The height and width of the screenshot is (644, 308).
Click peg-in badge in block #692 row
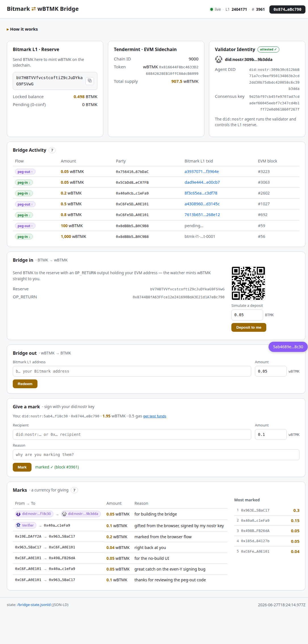[24, 215]
